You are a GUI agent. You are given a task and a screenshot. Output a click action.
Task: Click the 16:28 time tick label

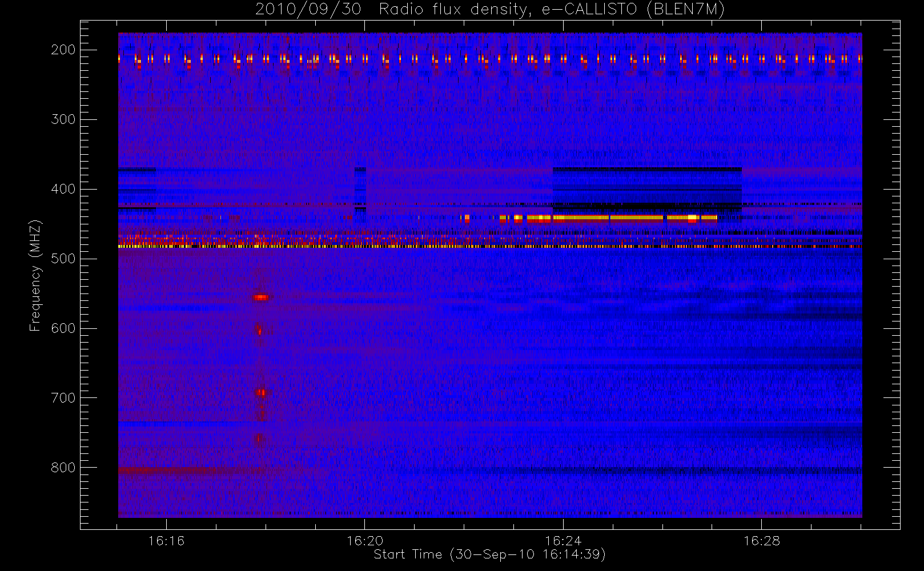click(761, 541)
